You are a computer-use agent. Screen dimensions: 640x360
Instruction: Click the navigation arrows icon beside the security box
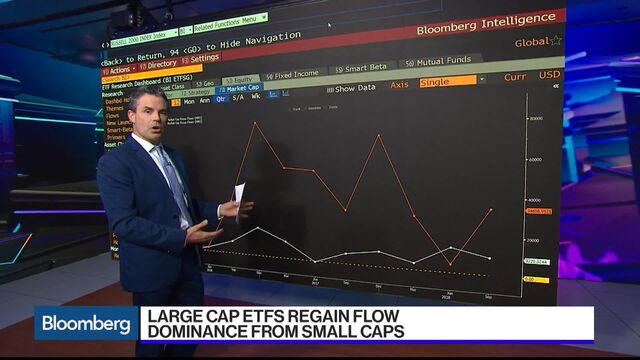pos(105,45)
